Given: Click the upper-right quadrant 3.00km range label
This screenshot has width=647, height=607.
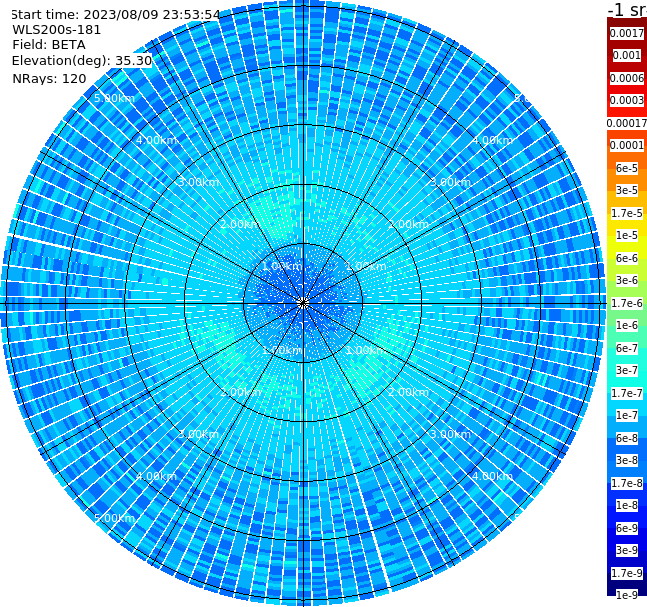Looking at the screenshot, I should 450,182.
